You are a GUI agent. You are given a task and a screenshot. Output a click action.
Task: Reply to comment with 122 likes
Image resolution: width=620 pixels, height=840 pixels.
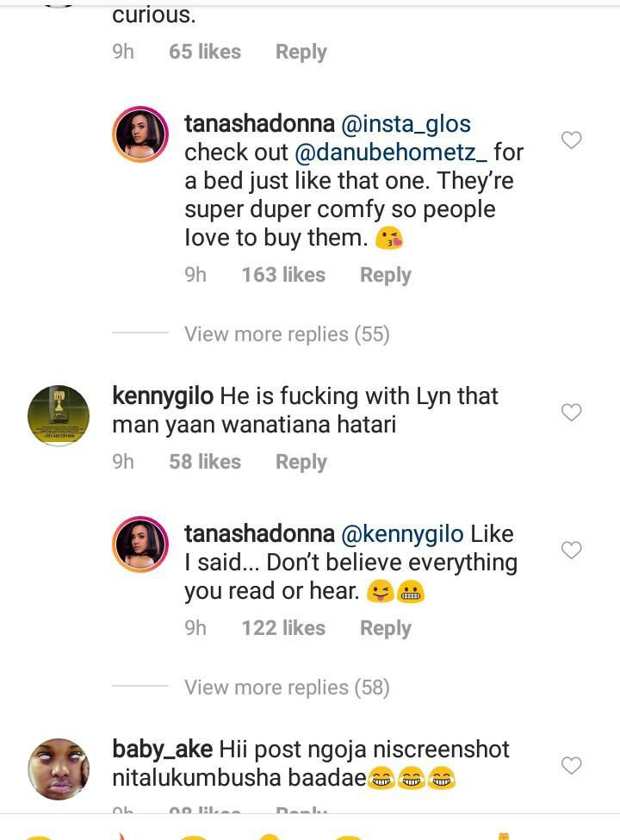[x=385, y=628]
